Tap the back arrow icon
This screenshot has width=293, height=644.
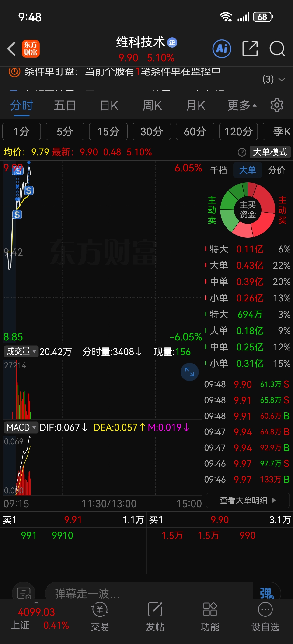(12, 49)
